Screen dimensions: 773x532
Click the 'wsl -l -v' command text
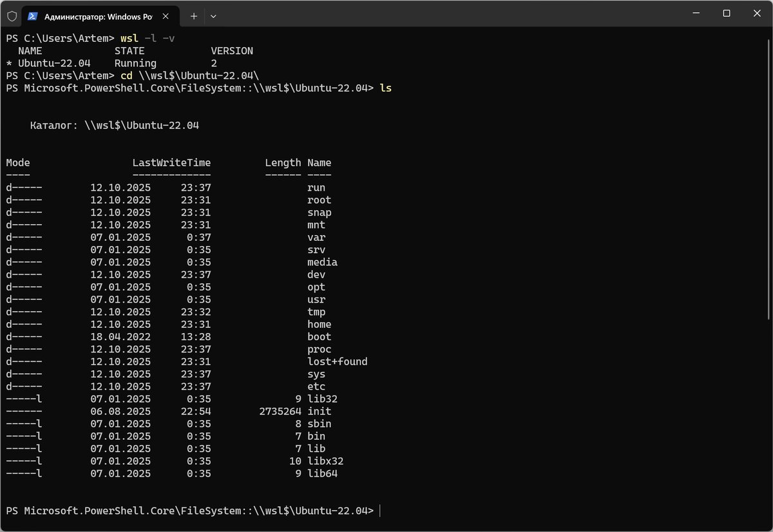tap(148, 39)
